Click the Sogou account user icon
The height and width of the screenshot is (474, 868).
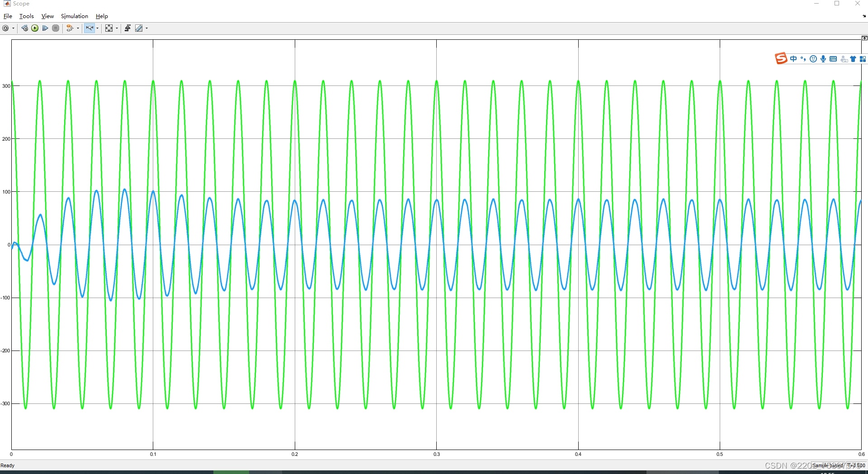click(x=844, y=59)
